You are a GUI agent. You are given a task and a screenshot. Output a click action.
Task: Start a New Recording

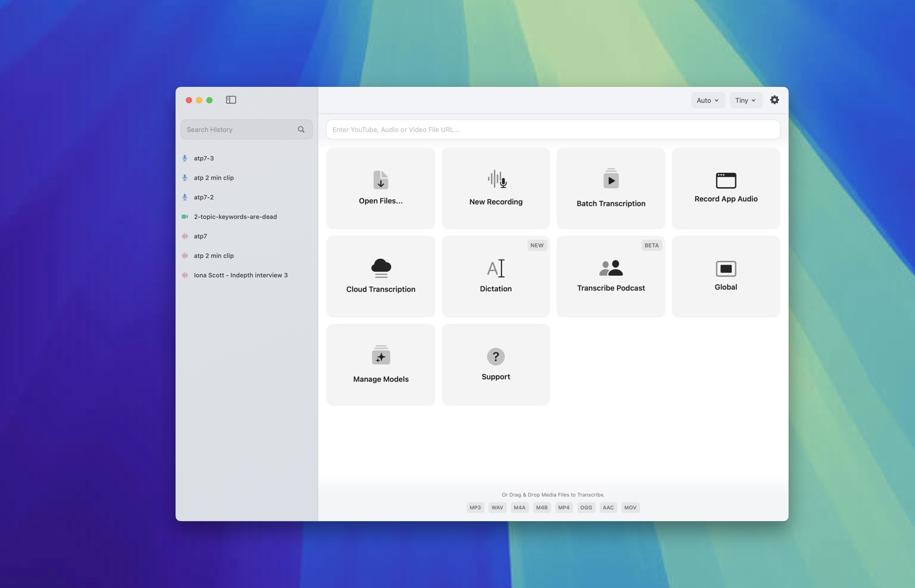(x=495, y=188)
